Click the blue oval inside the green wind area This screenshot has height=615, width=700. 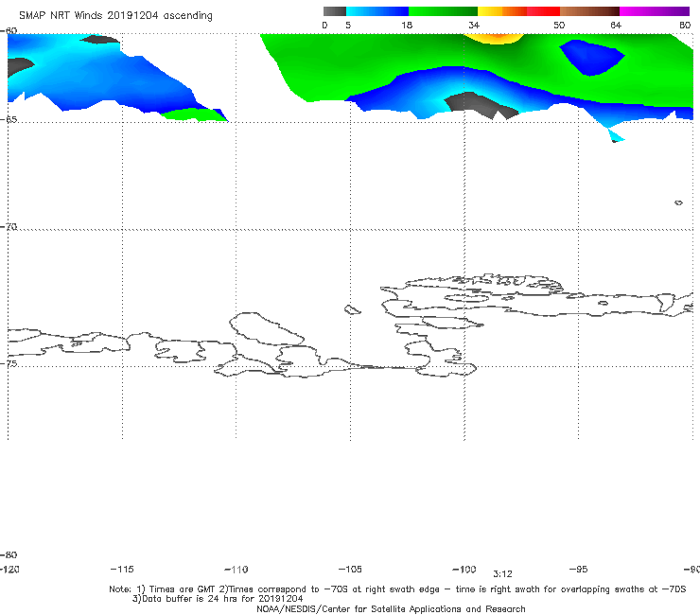[x=591, y=58]
